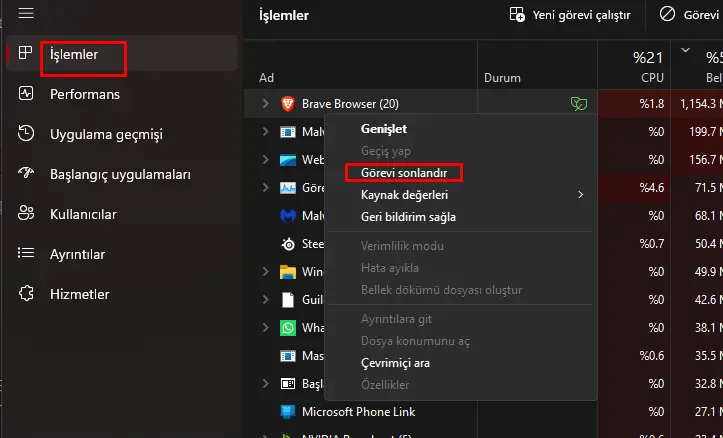Click the İşlemler sidebar icon

[25, 53]
